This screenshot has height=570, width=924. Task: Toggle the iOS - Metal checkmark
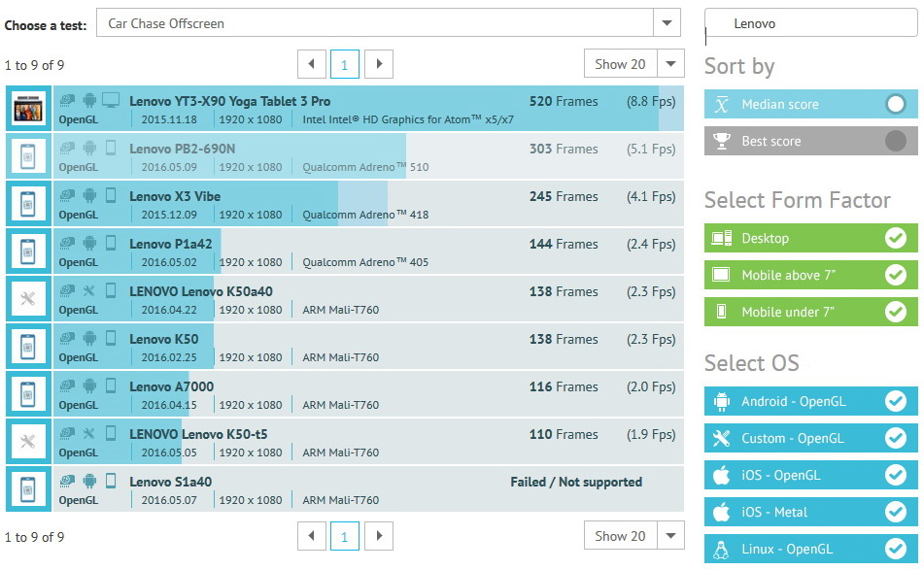point(896,512)
